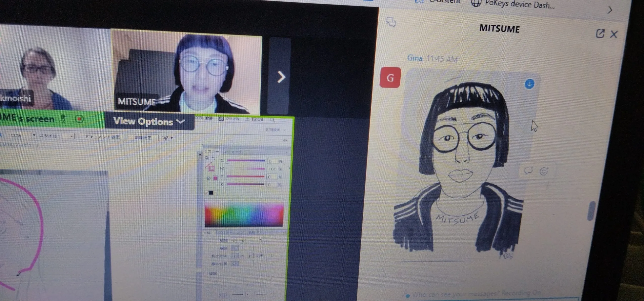Open the 100% zoom level dropdown

[34, 136]
